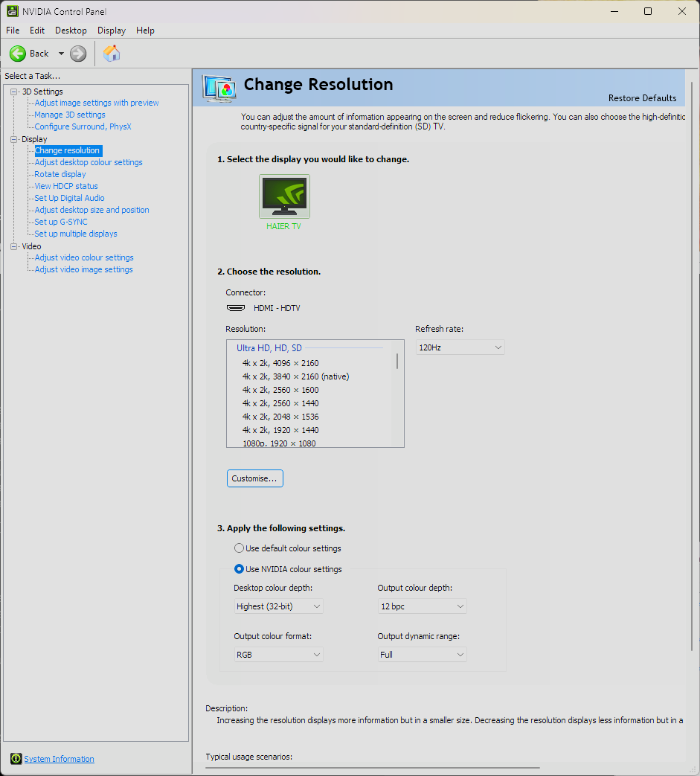The image size is (700, 776).
Task: Open Output dynamic range Full dropdown
Action: point(422,655)
